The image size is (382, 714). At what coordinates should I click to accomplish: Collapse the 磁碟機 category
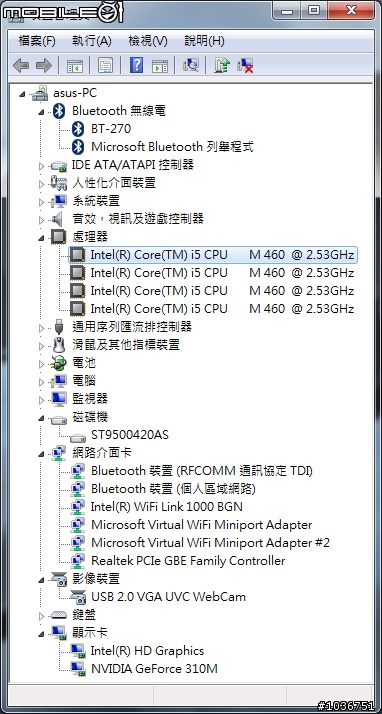[41, 418]
